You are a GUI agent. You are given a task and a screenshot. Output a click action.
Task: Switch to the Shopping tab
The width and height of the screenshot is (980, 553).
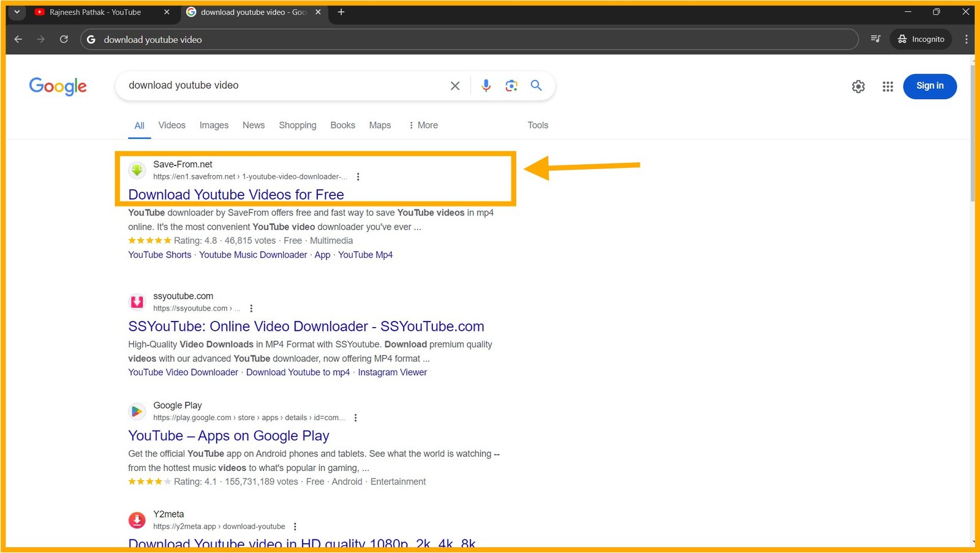point(298,125)
